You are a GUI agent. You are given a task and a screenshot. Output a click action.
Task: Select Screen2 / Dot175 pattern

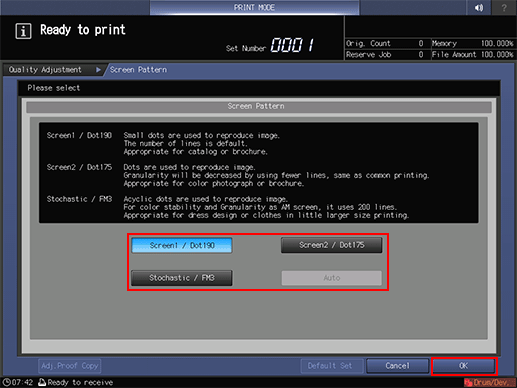[331, 245]
